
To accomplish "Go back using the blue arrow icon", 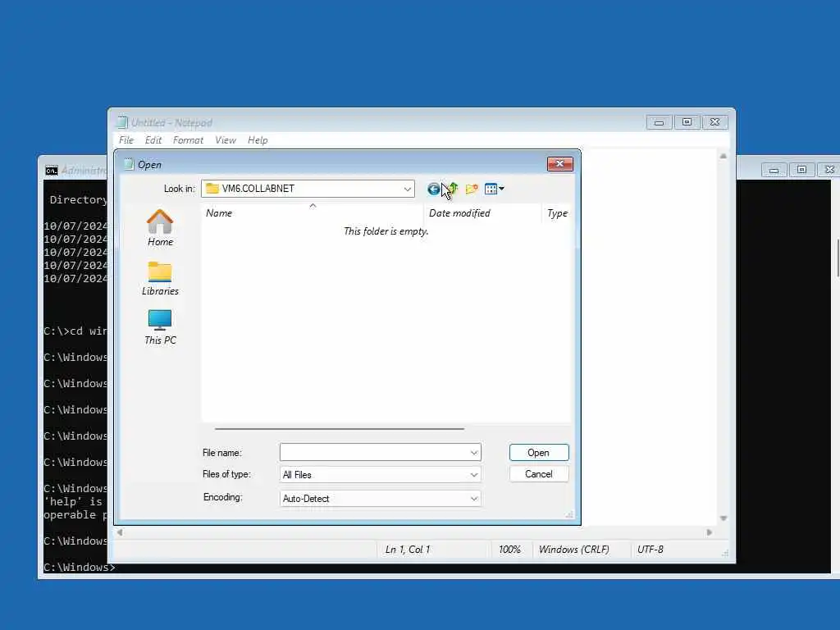I will (433, 189).
